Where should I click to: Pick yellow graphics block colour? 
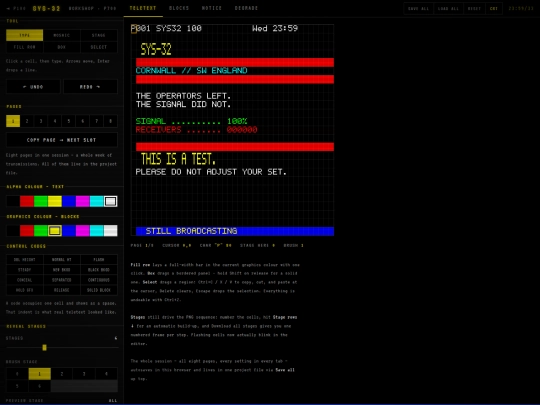(x=55, y=231)
